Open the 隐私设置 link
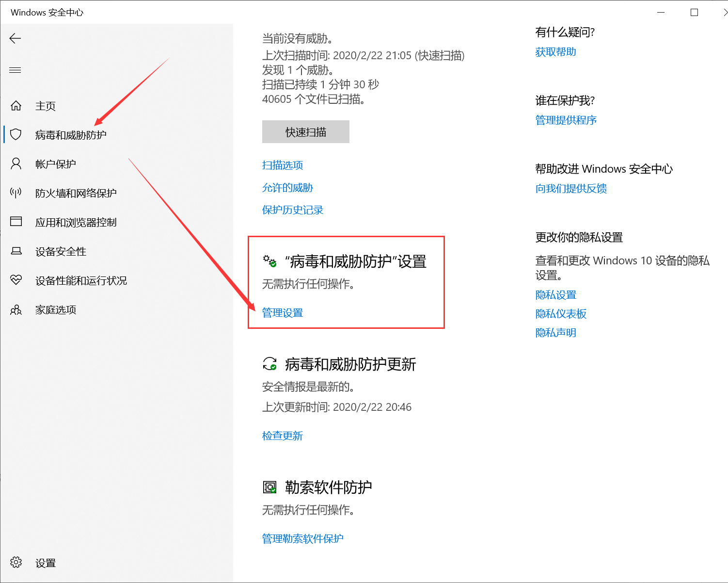Image resolution: width=728 pixels, height=583 pixels. point(556,294)
